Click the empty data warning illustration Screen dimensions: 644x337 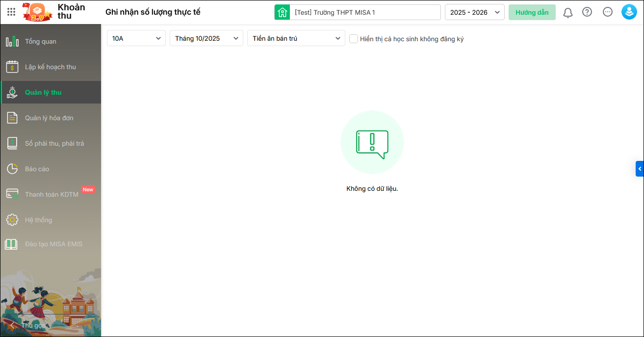tap(372, 142)
